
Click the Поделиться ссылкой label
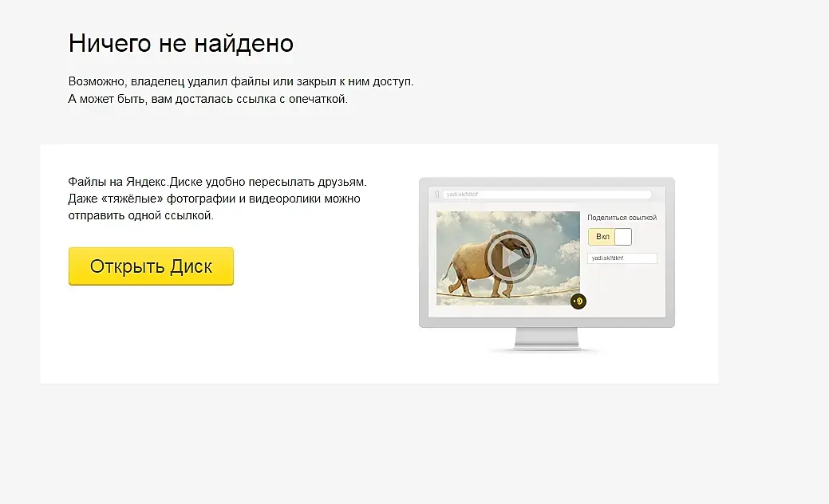622,218
